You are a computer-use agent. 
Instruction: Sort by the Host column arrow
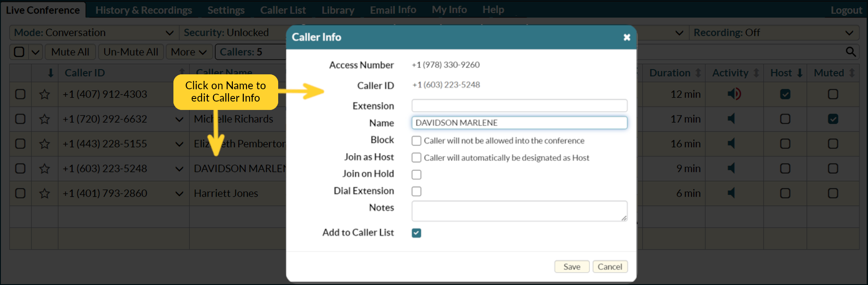799,73
